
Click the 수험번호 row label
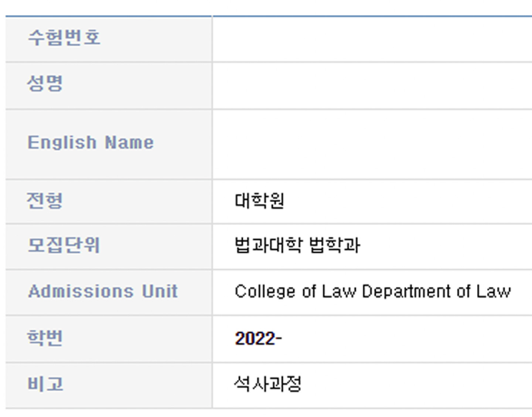[64, 37]
